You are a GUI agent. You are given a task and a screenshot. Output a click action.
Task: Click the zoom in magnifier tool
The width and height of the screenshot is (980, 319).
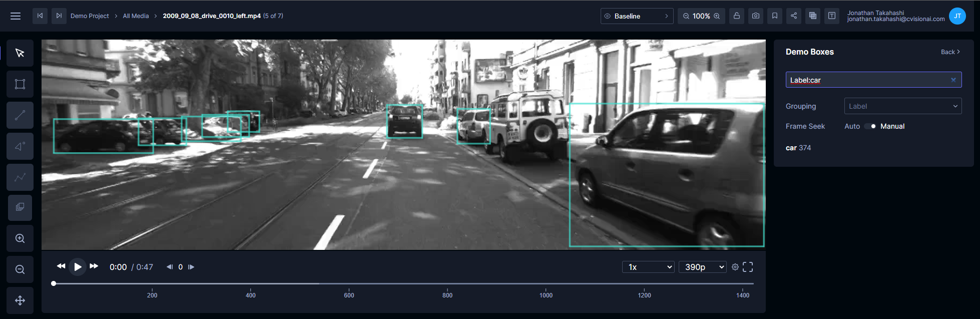(20, 238)
